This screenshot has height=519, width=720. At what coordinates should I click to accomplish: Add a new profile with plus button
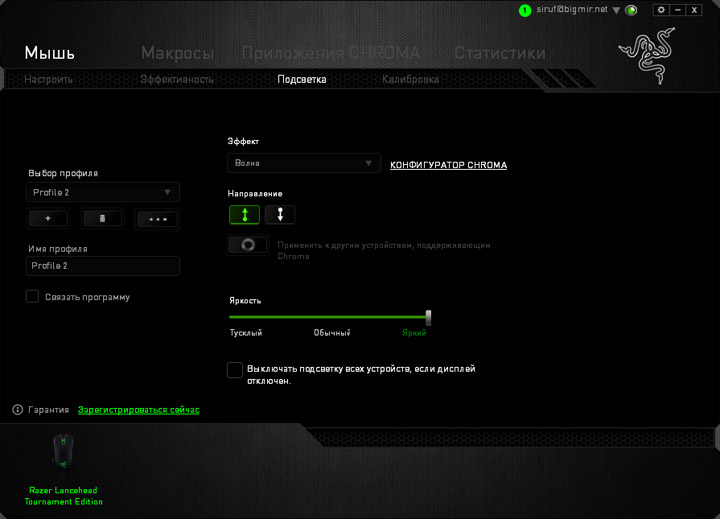click(x=48, y=219)
